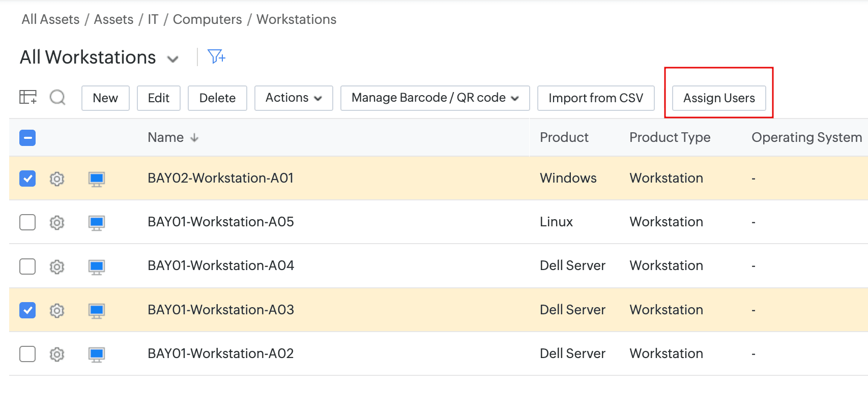
Task: Click the search magnifier icon
Action: [57, 97]
